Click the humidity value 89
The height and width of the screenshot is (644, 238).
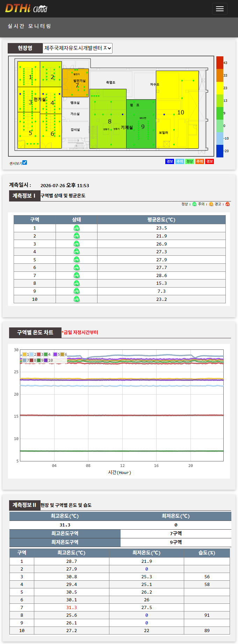[207, 631]
